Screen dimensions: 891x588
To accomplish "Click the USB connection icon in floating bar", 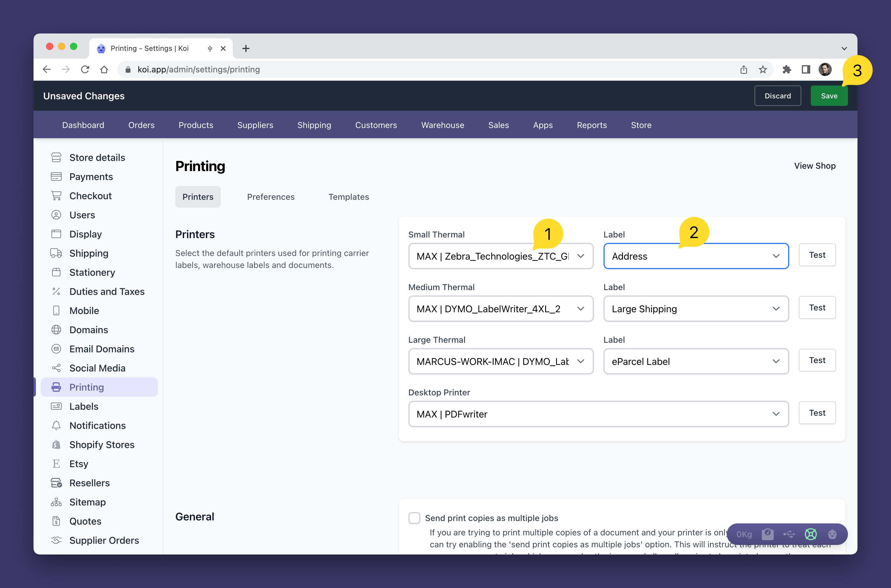I will pyautogui.click(x=789, y=534).
